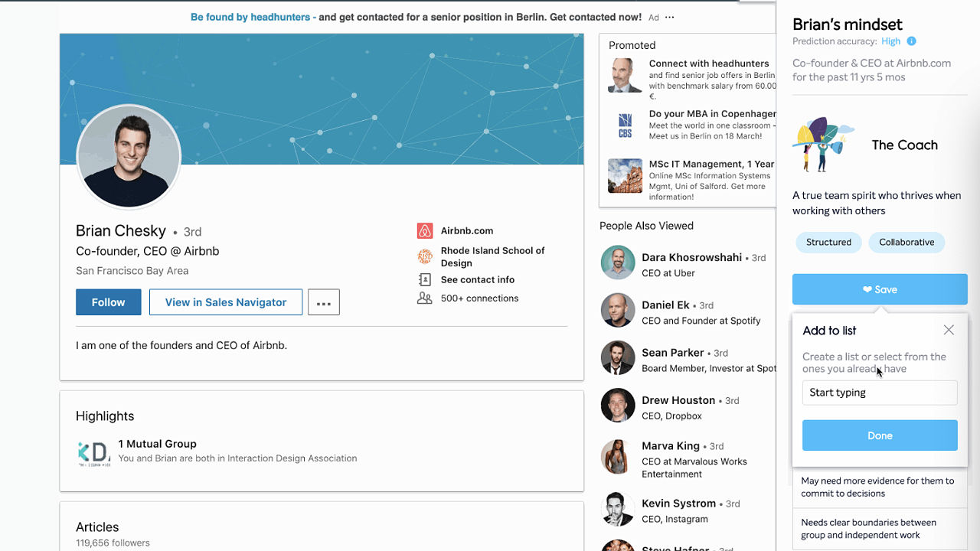Click the See contact info address book icon

pyautogui.click(x=425, y=279)
